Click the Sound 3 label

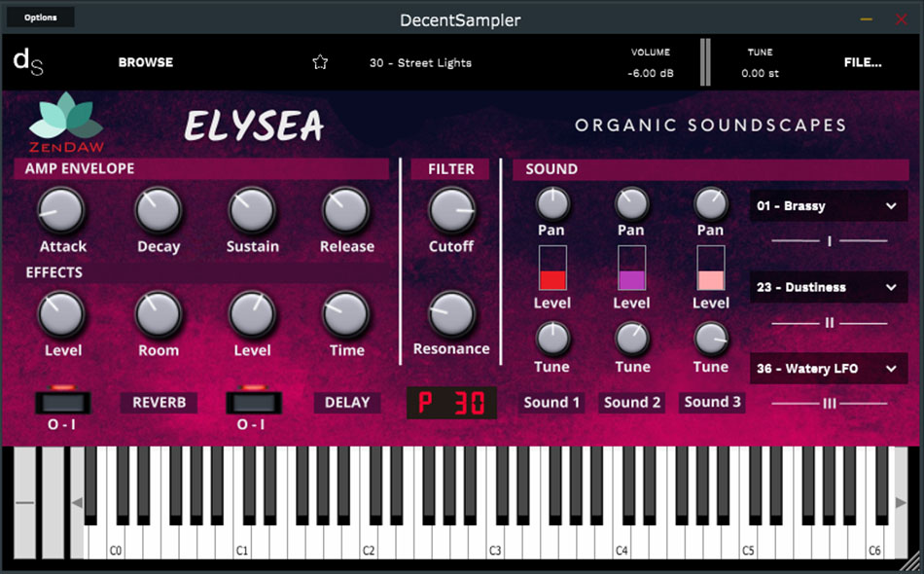coord(712,402)
